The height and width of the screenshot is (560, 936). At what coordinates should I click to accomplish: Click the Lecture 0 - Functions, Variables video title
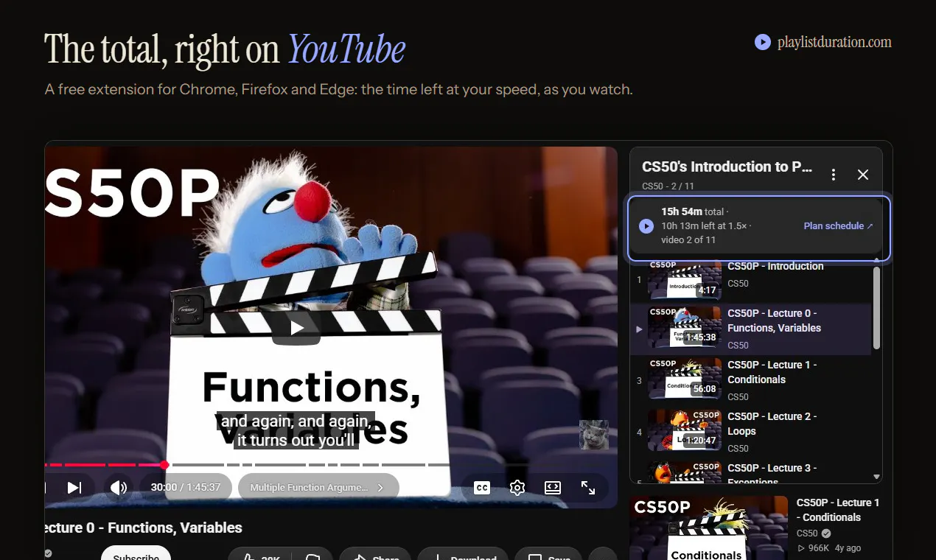144,528
